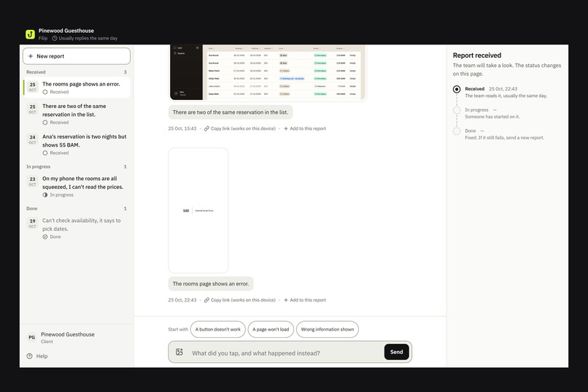Click the Send button

point(396,352)
